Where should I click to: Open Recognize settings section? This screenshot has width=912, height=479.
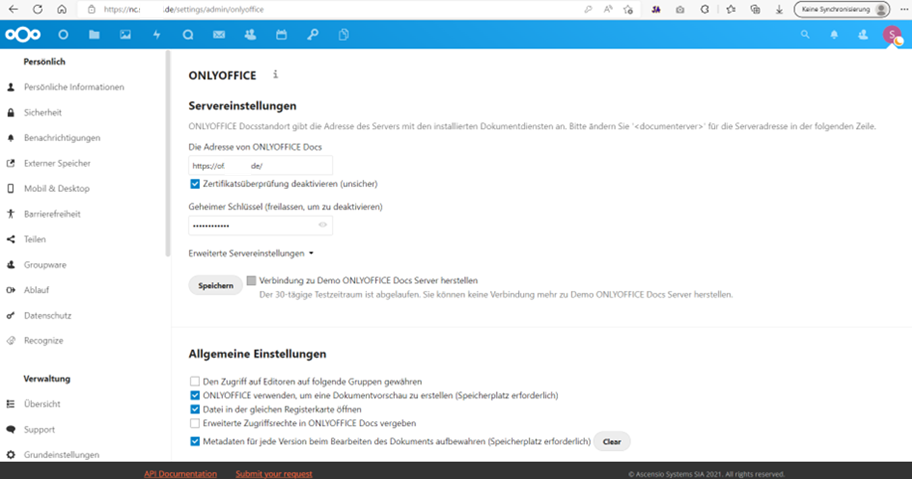point(43,341)
